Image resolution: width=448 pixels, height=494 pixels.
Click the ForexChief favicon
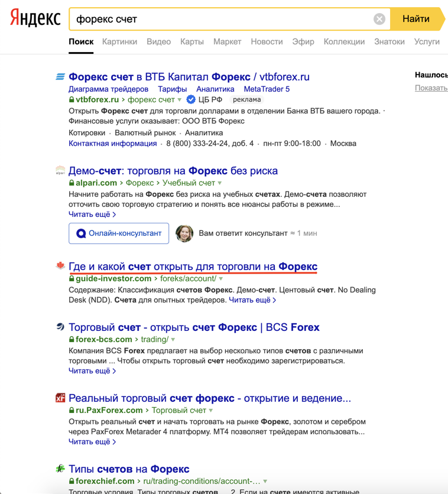pos(60,469)
